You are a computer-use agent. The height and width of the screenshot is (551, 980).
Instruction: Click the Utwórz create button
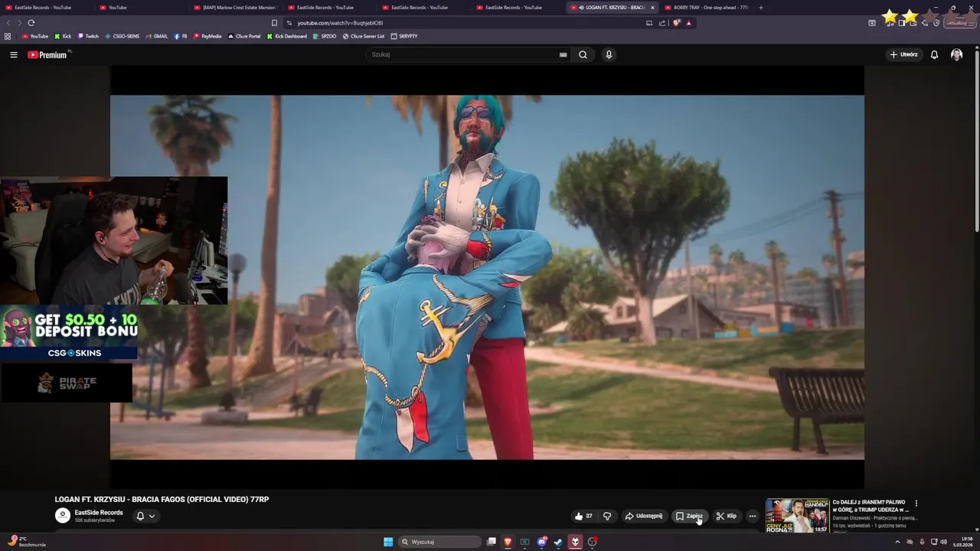(x=903, y=54)
